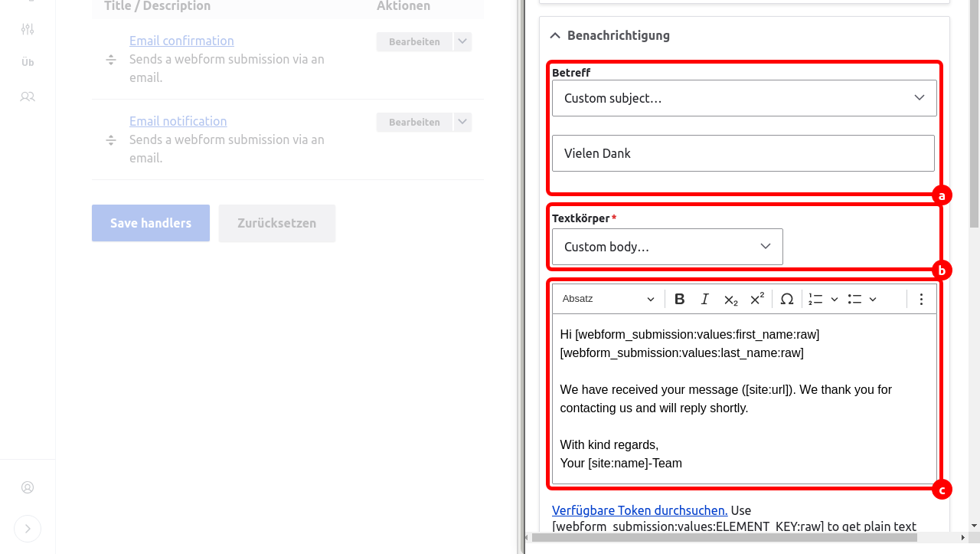This screenshot has width=980, height=554.
Task: Click the Zurücksetzen button
Action: pyautogui.click(x=277, y=223)
